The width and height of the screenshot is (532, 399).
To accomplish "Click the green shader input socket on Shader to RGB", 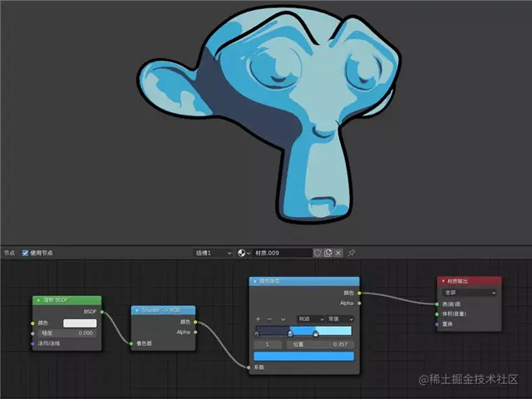I will pyautogui.click(x=131, y=343).
